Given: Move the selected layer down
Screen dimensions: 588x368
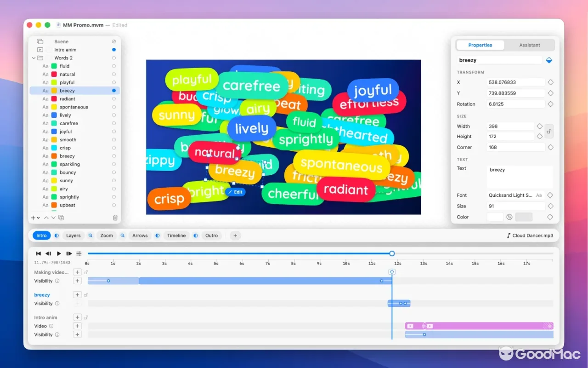Looking at the screenshot, I should (x=53, y=218).
